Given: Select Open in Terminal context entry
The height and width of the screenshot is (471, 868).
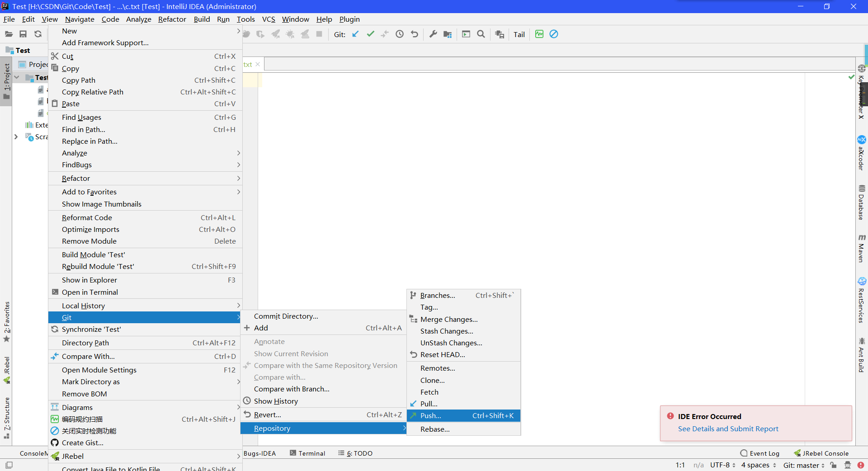Looking at the screenshot, I should pos(145,292).
